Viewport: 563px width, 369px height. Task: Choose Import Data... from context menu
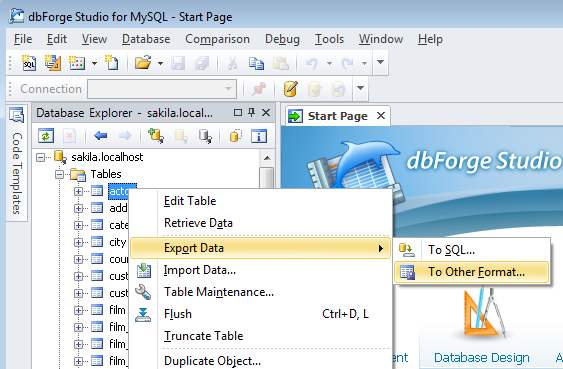tap(260, 270)
